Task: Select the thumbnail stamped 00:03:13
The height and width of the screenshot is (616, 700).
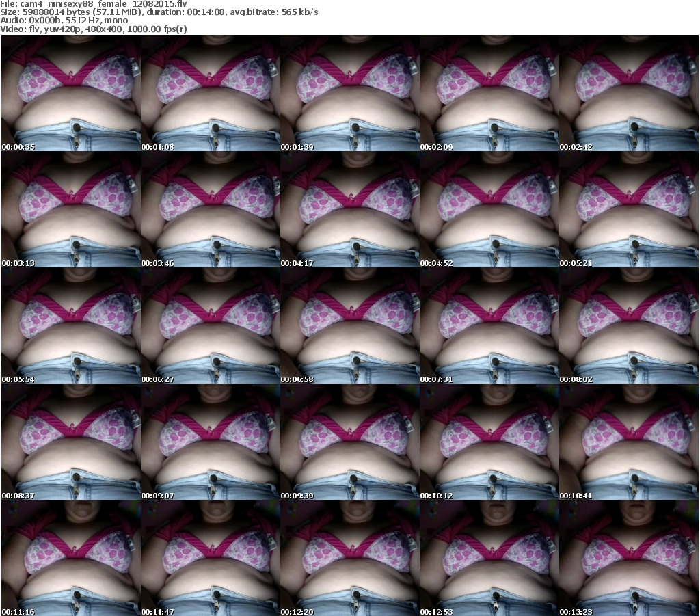Action: tap(71, 209)
